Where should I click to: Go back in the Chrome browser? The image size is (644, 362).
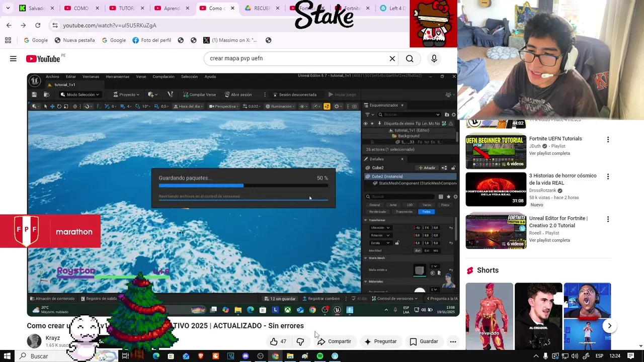[9, 25]
